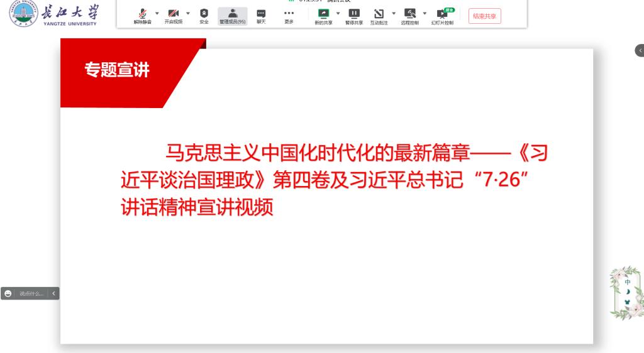Expand the video options dropdown arrow
This screenshot has height=353, width=644.
[188, 13]
